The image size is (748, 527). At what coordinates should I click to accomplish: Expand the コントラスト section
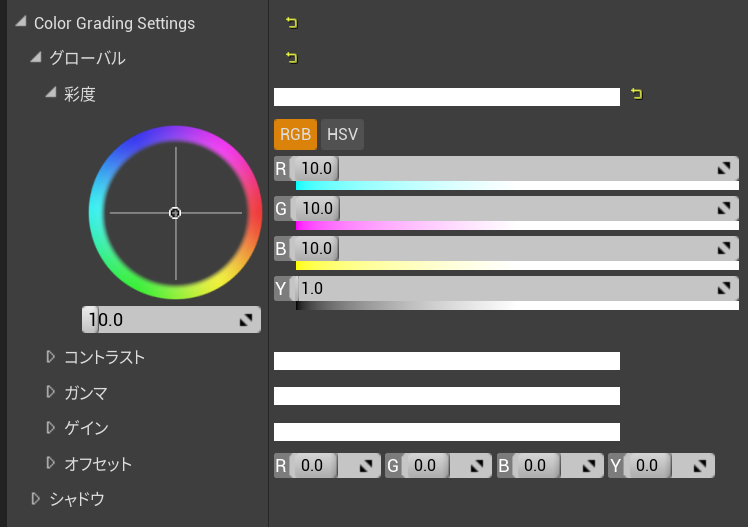coord(51,357)
